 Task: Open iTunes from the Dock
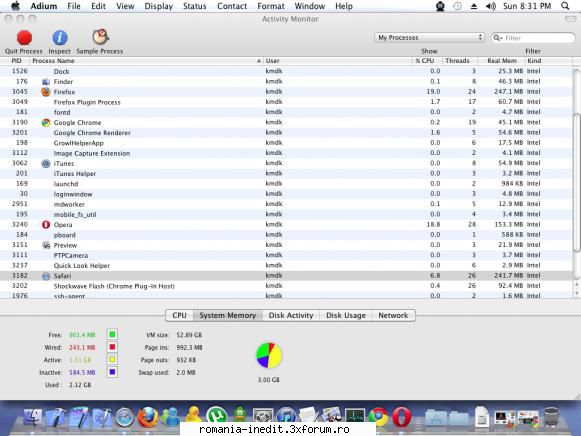pyautogui.click(x=286, y=416)
